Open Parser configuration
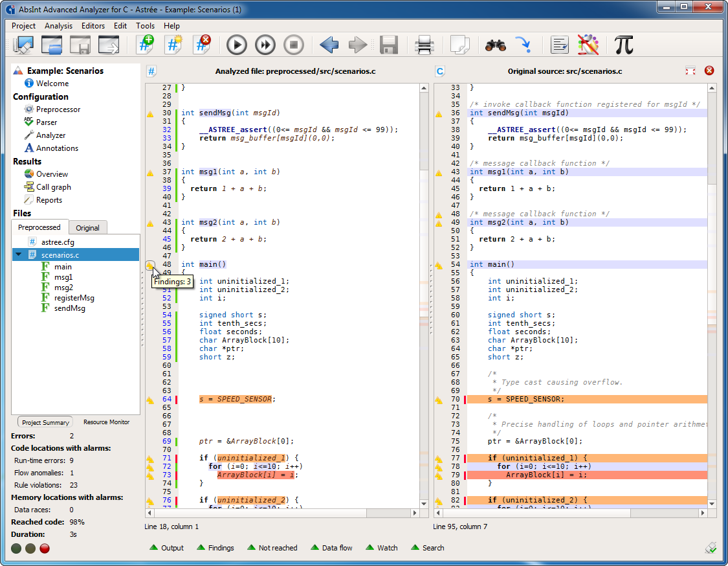 41,122
